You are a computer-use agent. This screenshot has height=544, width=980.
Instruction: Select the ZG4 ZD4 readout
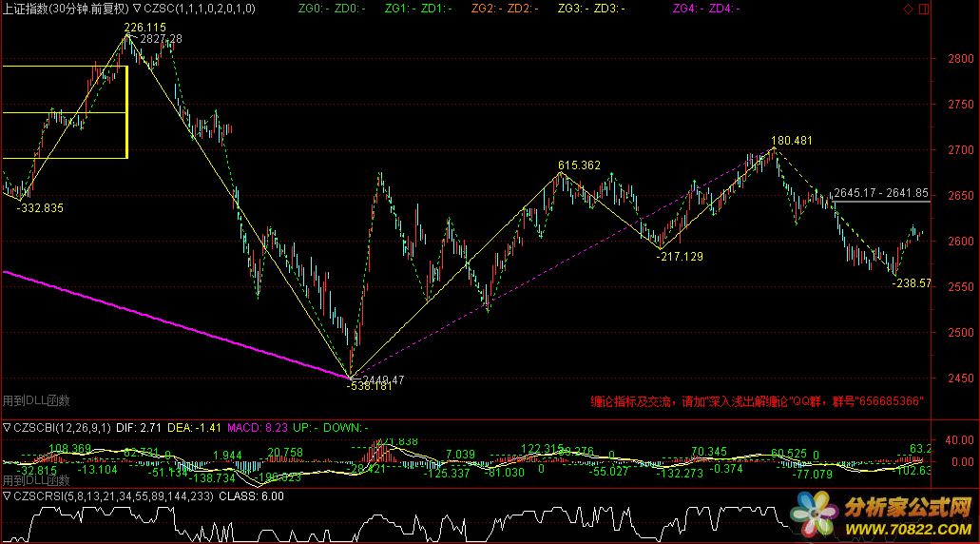click(x=706, y=9)
